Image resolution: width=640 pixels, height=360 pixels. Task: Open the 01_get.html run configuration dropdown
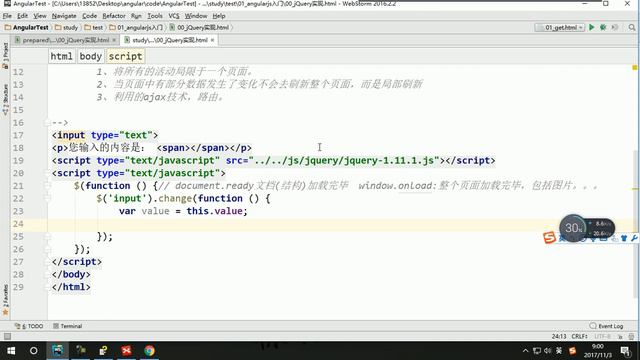(x=560, y=27)
